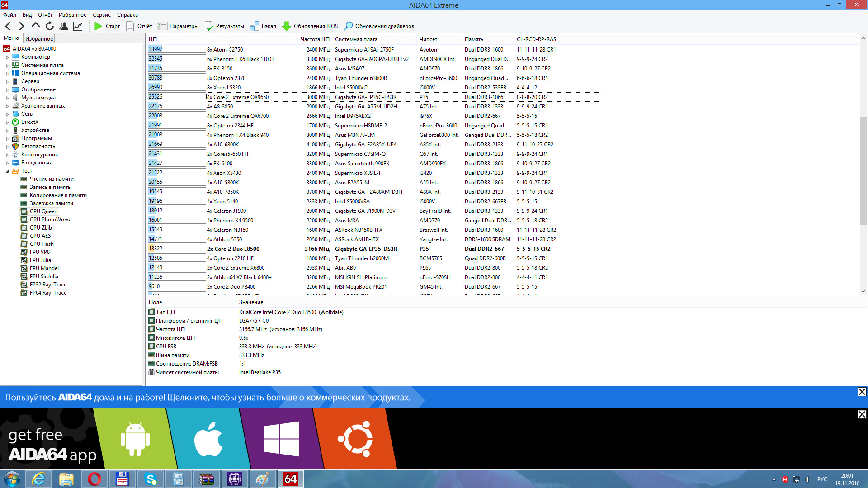Go forward with the right arrow toolbar icon
Image resolution: width=868 pixels, height=488 pixels.
point(21,26)
